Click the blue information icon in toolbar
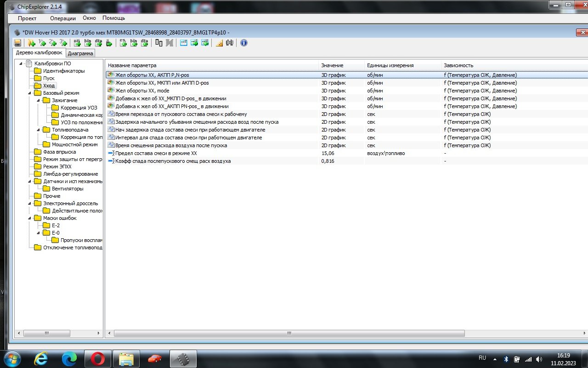 pos(244,43)
